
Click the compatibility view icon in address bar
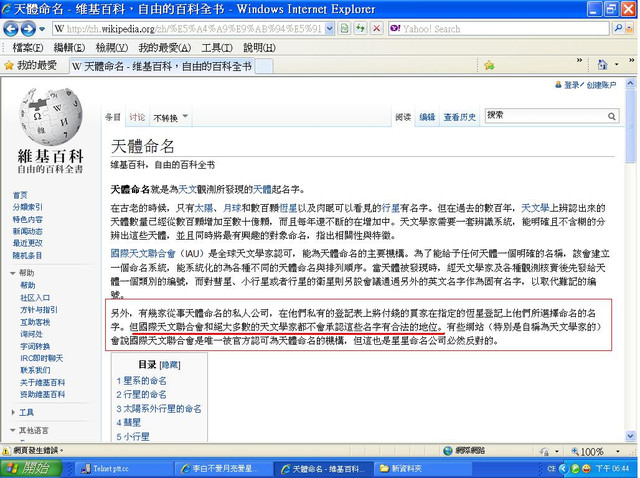(345, 29)
